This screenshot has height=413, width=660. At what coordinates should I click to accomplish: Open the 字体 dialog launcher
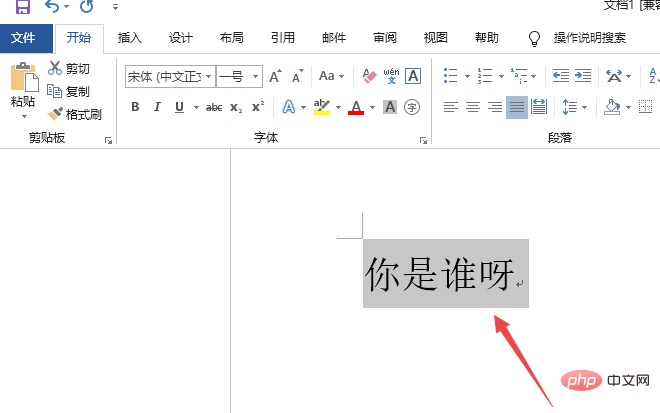pos(423,141)
